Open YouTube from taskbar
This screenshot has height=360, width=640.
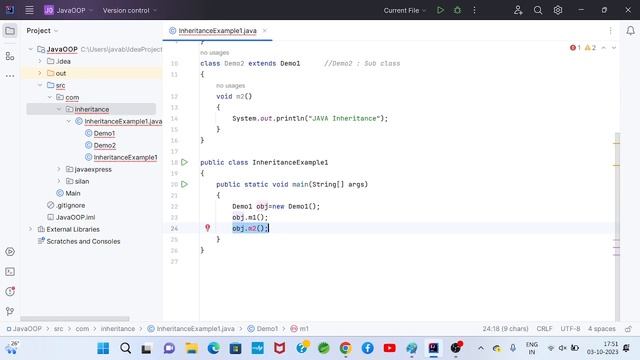coord(389,348)
